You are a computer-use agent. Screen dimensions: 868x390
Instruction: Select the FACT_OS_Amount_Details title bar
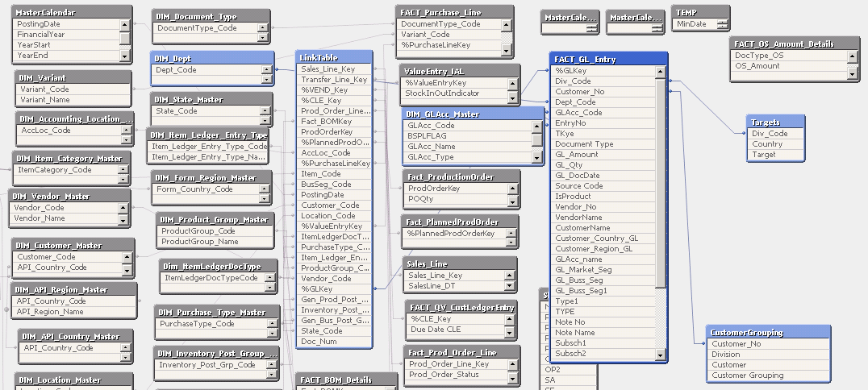(x=795, y=44)
